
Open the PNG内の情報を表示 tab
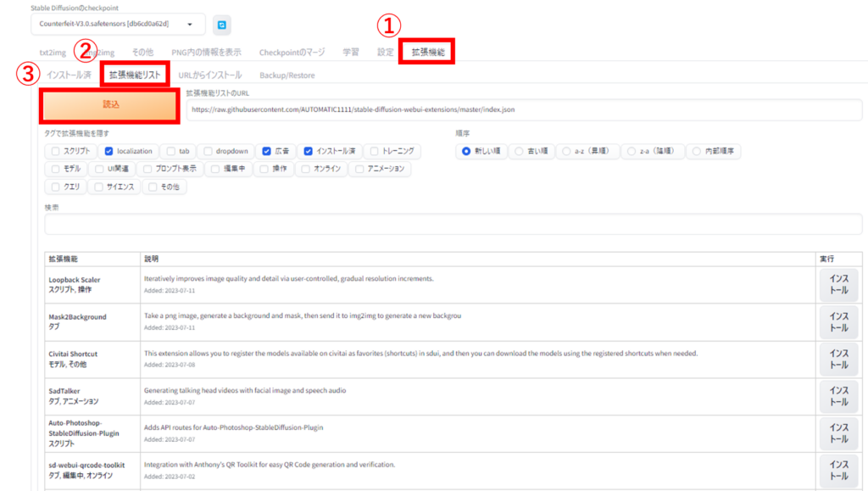pyautogui.click(x=206, y=52)
